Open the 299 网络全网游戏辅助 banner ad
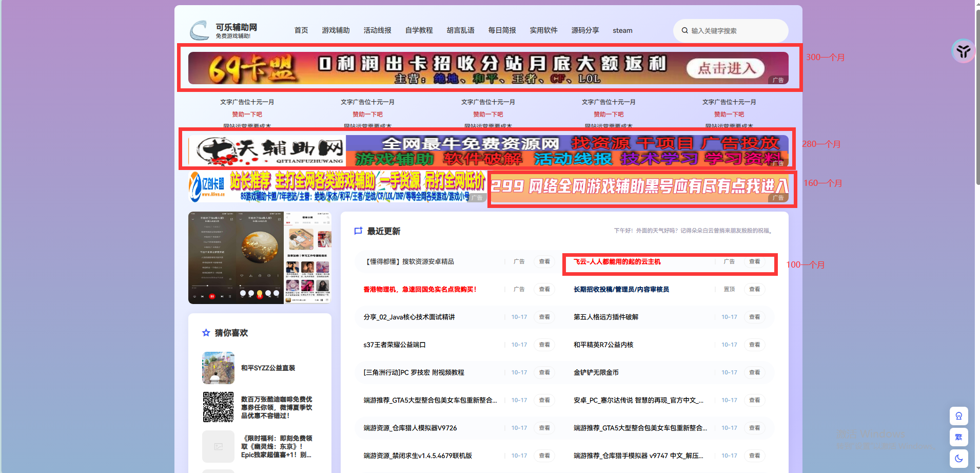This screenshot has width=980, height=473. [639, 186]
